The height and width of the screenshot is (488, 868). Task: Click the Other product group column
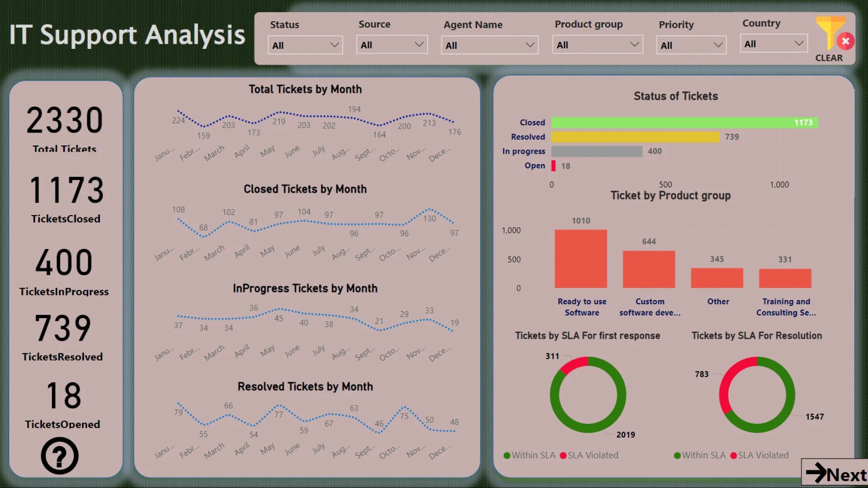(x=717, y=278)
